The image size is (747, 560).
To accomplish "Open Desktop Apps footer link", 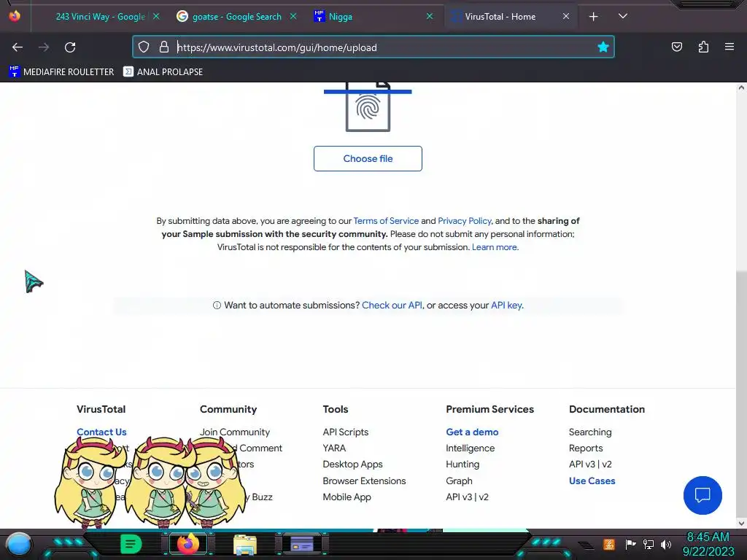I will click(352, 464).
